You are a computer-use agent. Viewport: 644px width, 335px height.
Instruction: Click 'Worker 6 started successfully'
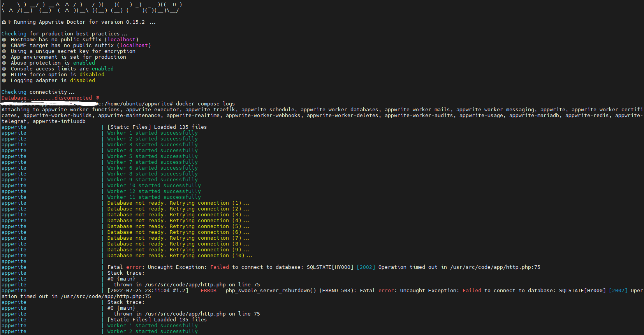pos(153,168)
